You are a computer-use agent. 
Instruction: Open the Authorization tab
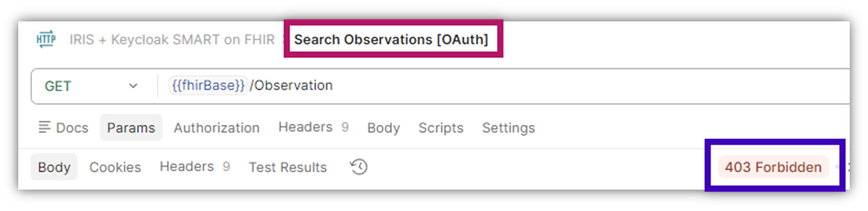pyautogui.click(x=217, y=128)
